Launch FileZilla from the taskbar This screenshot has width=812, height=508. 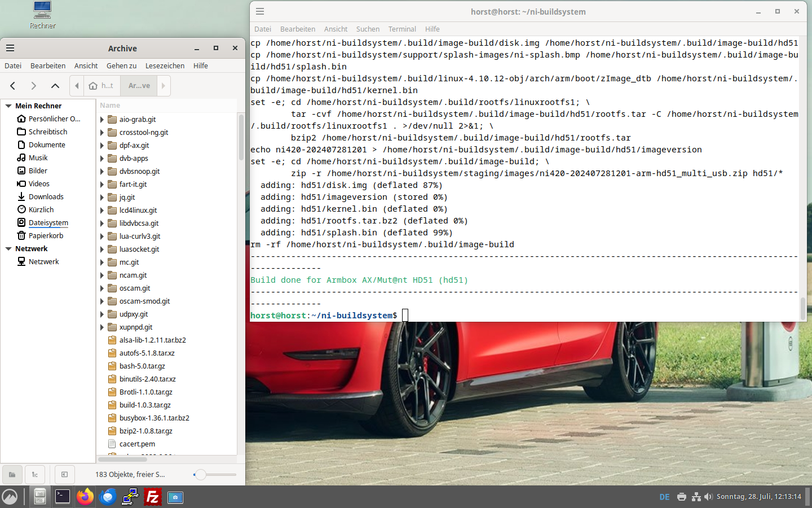152,497
